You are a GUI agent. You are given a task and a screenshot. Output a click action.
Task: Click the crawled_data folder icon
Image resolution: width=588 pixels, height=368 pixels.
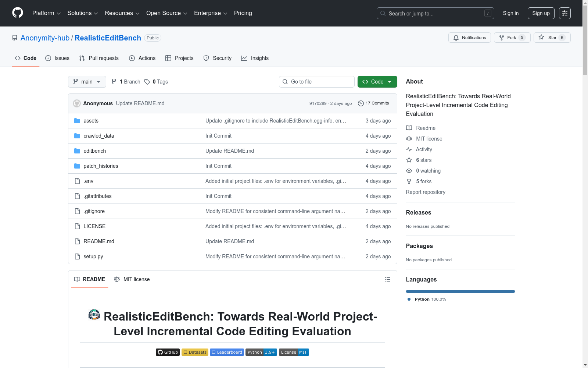tap(77, 136)
